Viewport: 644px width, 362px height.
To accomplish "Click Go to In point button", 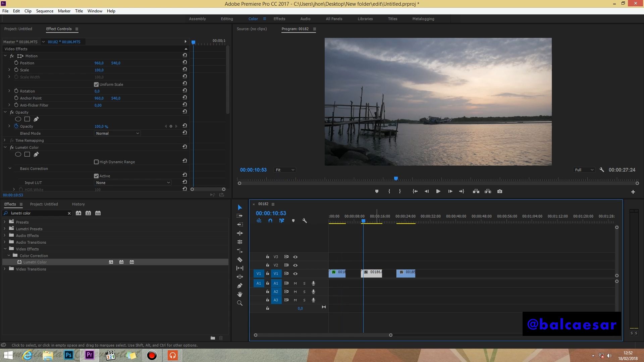I will coord(415,191).
